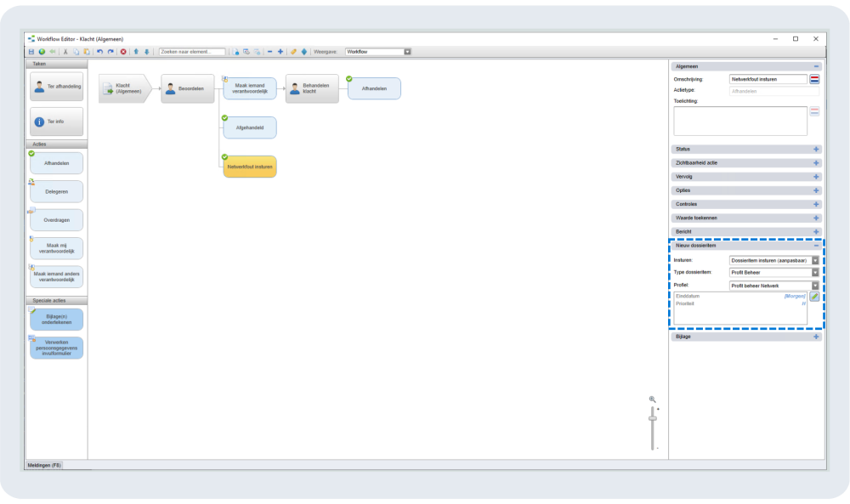Click the Redo arrow in the toolbar
Viewport: 850px width, 504px height.
[110, 52]
